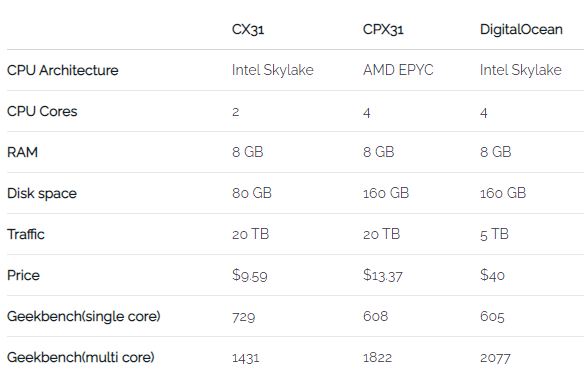Image resolution: width=584 pixels, height=383 pixels.
Task: Click the AMD EPYC cell
Action: pyautogui.click(x=398, y=70)
